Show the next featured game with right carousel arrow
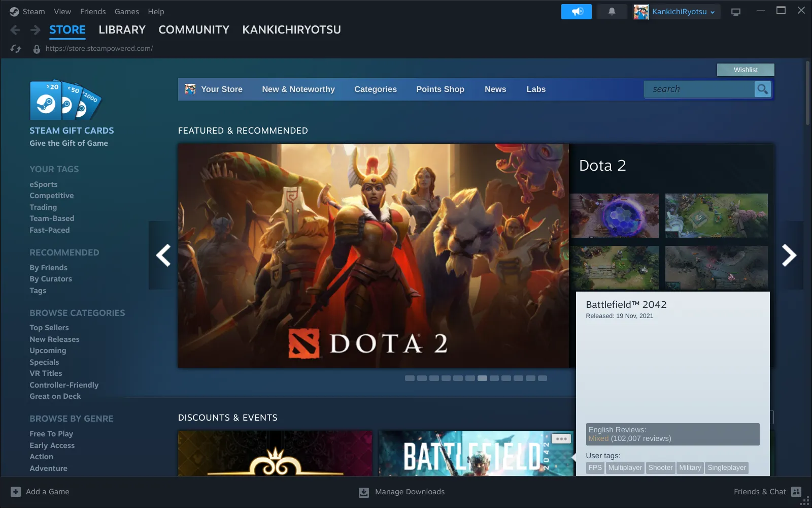Viewport: 812px width, 508px height. click(789, 255)
